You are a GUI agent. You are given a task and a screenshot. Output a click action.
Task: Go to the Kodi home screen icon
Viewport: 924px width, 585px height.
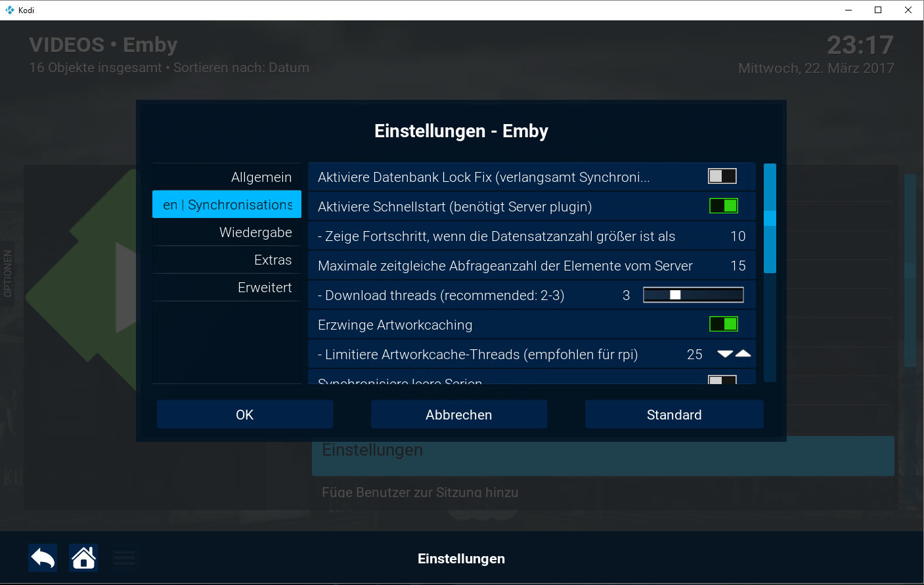83,558
